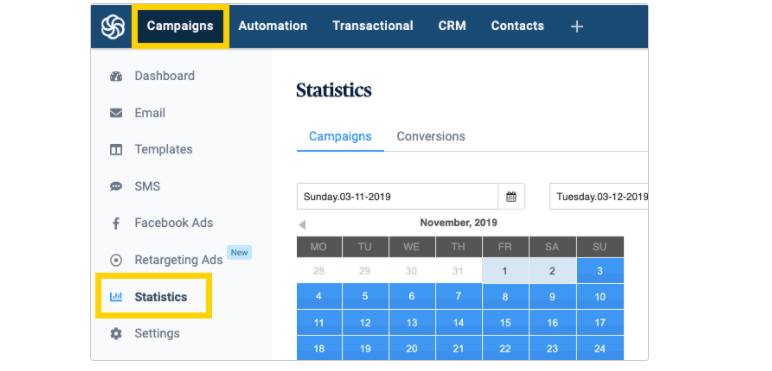This screenshot has width=772, height=371.
Task: Click the Settings gear icon
Action: (116, 334)
